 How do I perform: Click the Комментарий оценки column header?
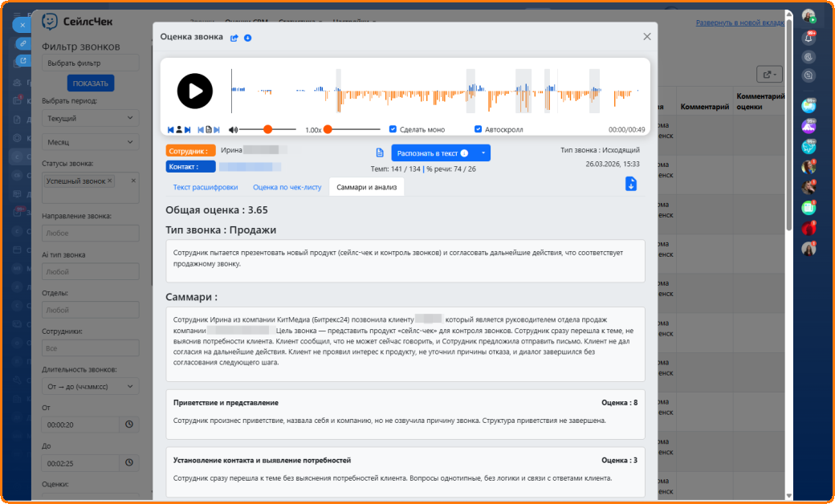(760, 101)
